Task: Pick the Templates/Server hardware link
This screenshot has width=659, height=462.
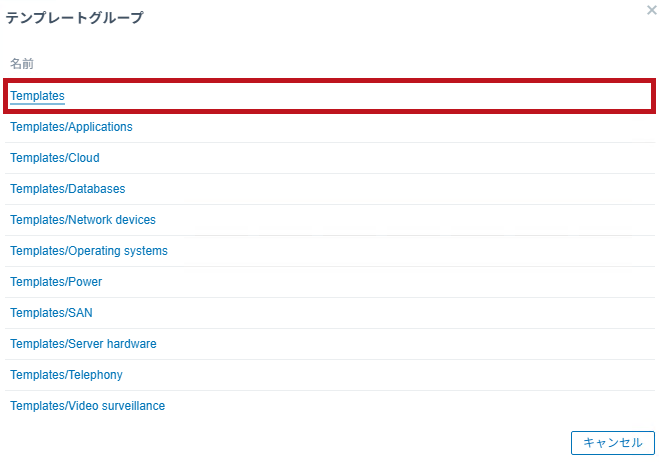Action: pyautogui.click(x=83, y=344)
